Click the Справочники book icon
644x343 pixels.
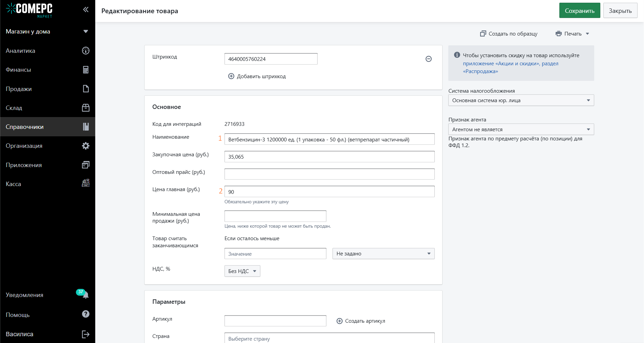[86, 127]
